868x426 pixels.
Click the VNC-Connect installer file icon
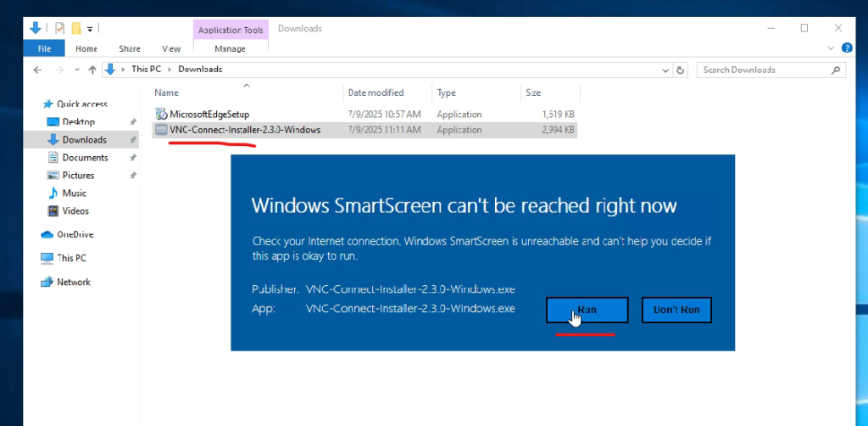pos(161,130)
